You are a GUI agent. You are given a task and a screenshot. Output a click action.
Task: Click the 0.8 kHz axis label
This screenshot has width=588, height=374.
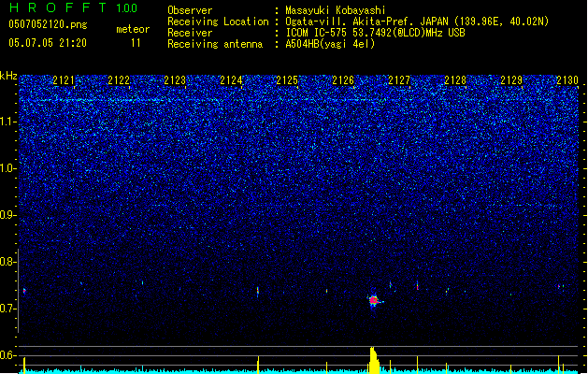pos(7,262)
